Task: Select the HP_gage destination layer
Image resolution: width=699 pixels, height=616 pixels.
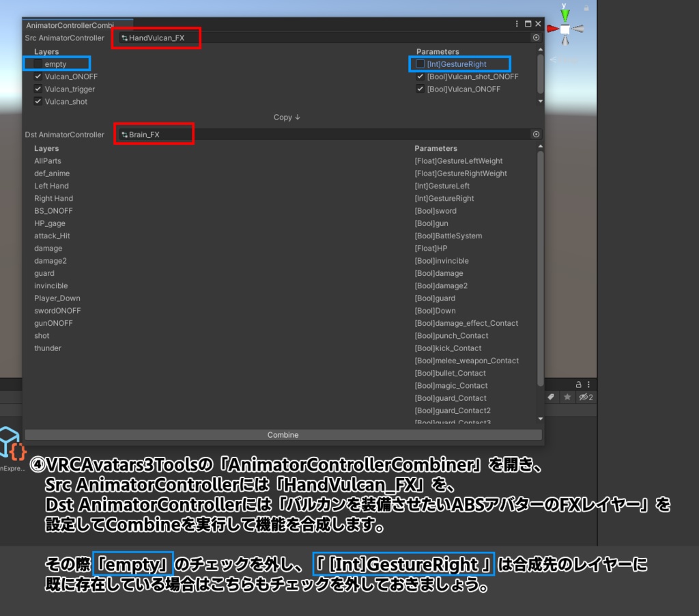Action: click(x=49, y=223)
